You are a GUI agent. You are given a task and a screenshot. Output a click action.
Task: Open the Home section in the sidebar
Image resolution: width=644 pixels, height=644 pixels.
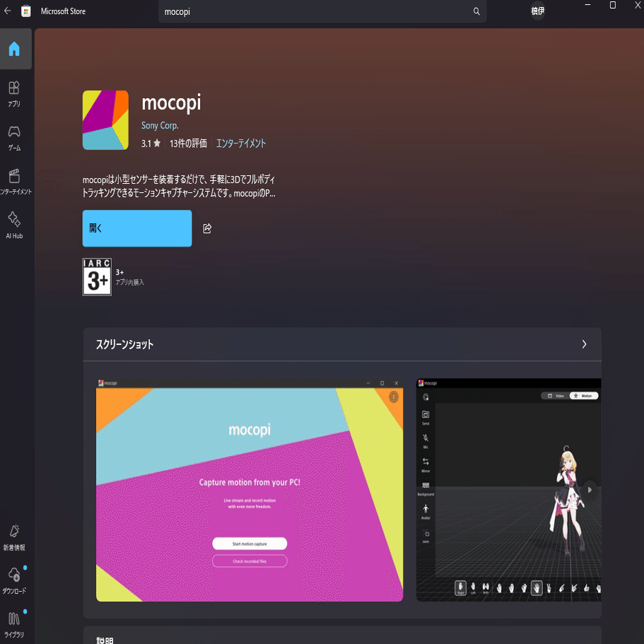coord(15,49)
